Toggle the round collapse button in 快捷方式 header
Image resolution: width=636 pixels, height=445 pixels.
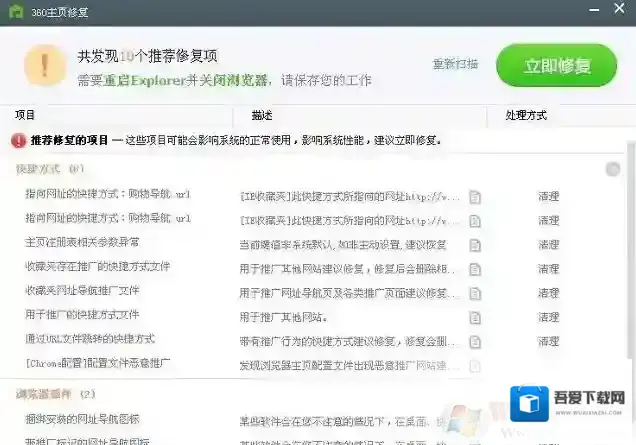pyautogui.click(x=612, y=169)
